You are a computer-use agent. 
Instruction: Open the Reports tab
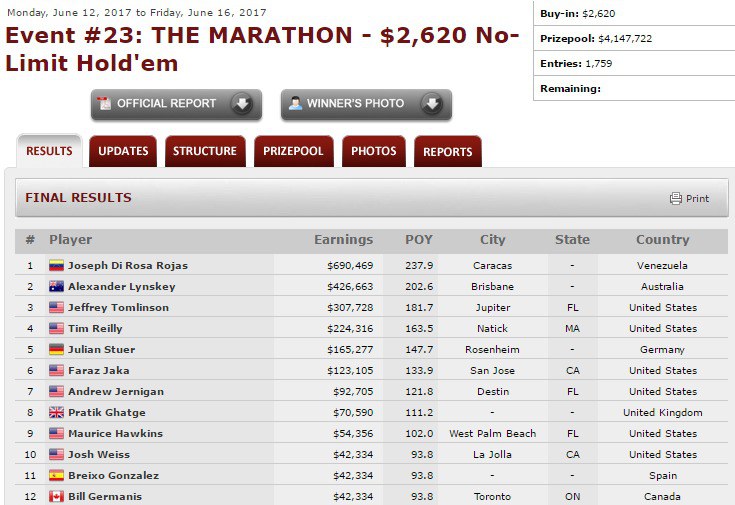click(x=447, y=152)
